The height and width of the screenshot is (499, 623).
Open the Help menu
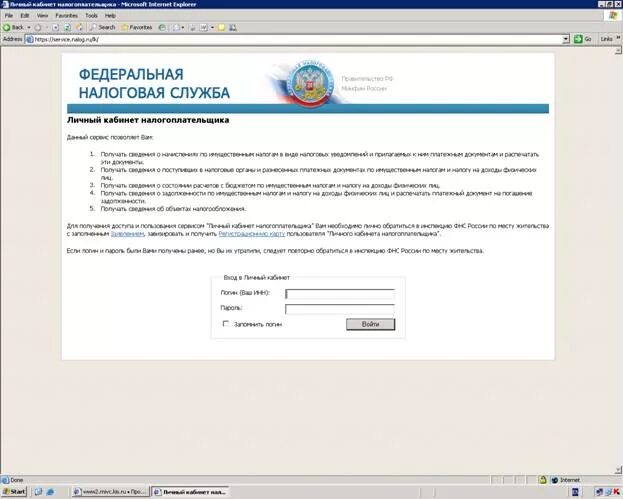[x=110, y=15]
